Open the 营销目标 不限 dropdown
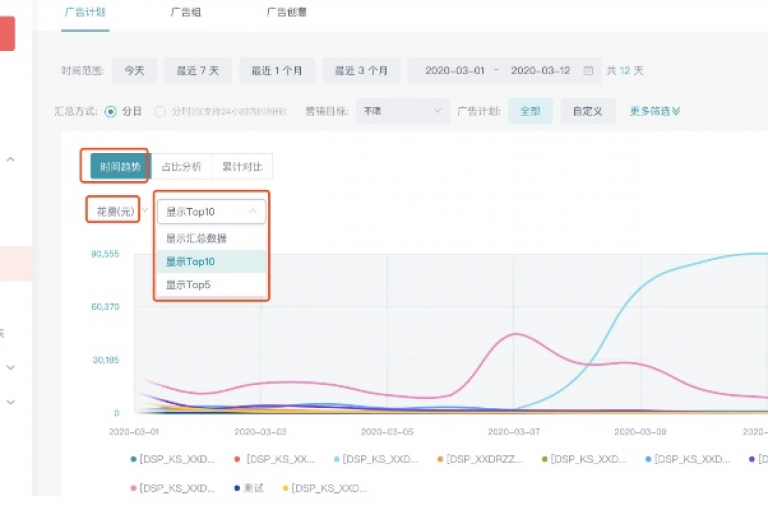The width and height of the screenshot is (768, 510). tap(403, 111)
